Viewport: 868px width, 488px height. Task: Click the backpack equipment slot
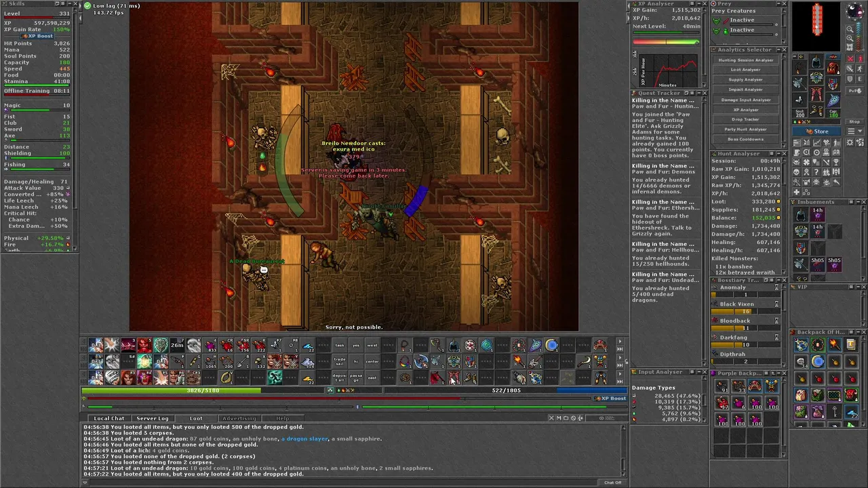point(833,68)
